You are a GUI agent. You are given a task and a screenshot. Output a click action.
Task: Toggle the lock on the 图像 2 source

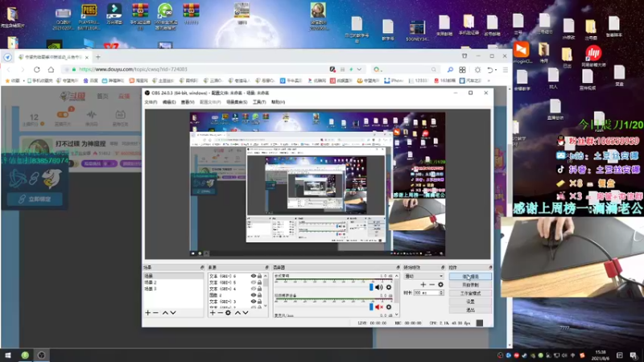click(x=259, y=294)
